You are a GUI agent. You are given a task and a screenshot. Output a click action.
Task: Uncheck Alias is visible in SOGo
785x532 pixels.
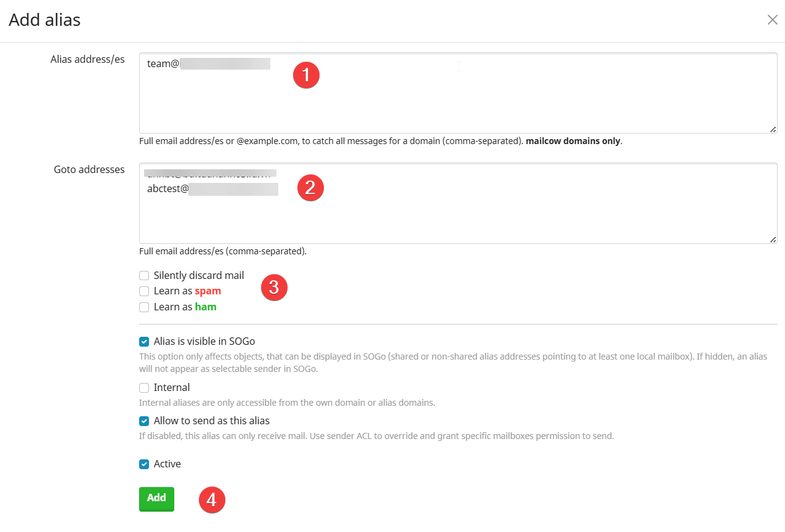click(144, 341)
